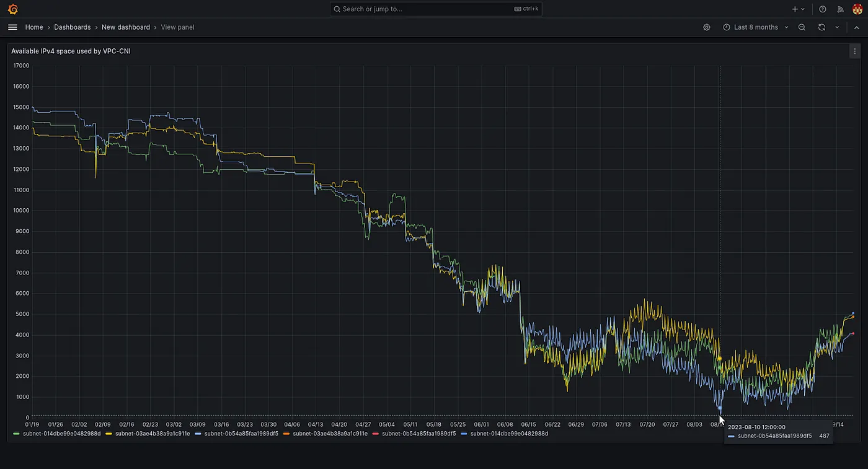Toggle the orange subnet-03ae4b38a9a1c911e series label
Screen dimensions: 868x469
tap(330, 434)
